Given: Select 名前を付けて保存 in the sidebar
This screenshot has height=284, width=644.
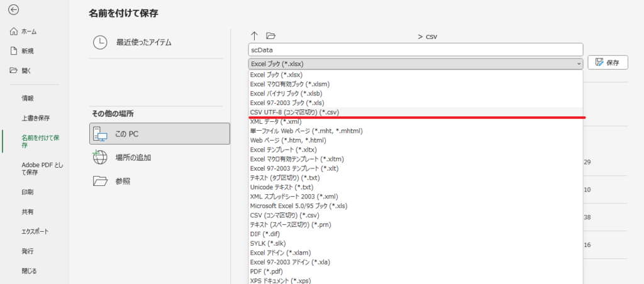Looking at the screenshot, I should point(40,141).
